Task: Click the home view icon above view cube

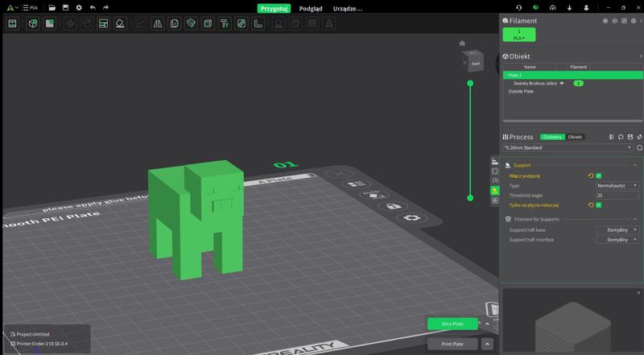Action: (x=462, y=43)
